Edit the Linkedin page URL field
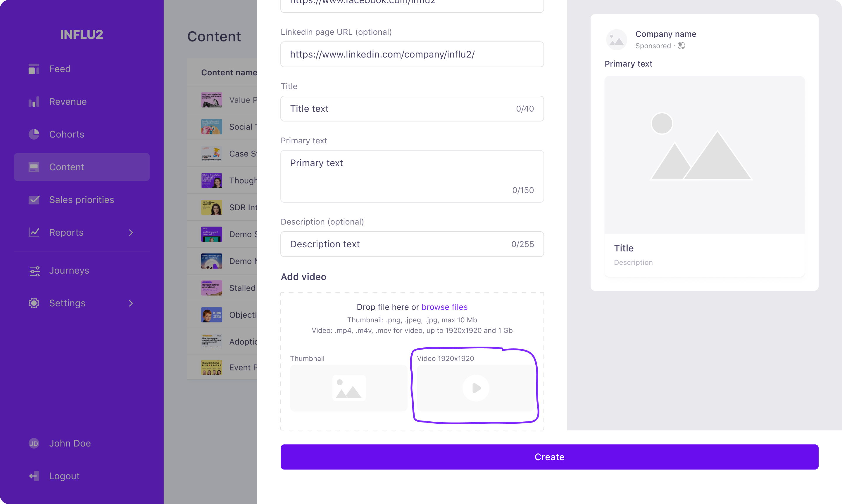The height and width of the screenshot is (504, 842). tap(412, 54)
